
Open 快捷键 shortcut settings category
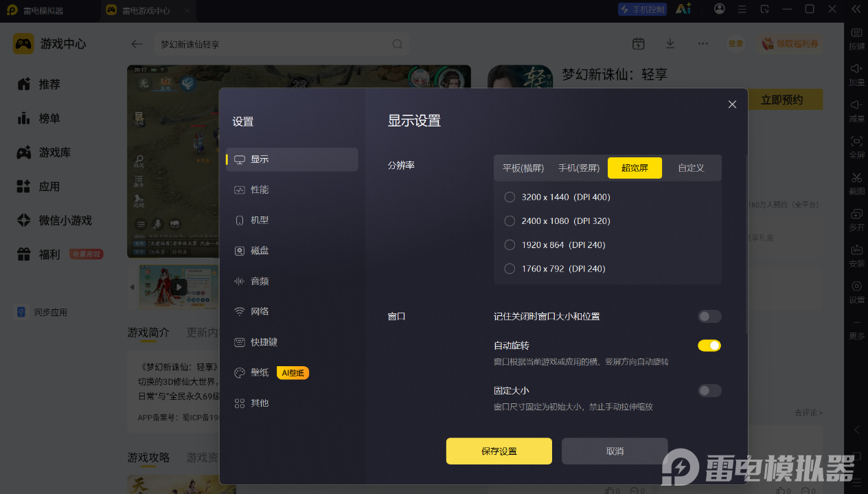(x=292, y=342)
